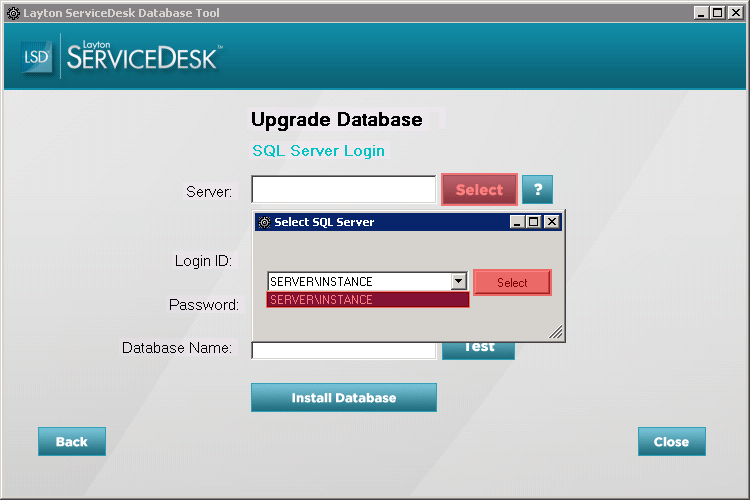Click the resize grip of the Select SQL Server dialog

(x=556, y=332)
